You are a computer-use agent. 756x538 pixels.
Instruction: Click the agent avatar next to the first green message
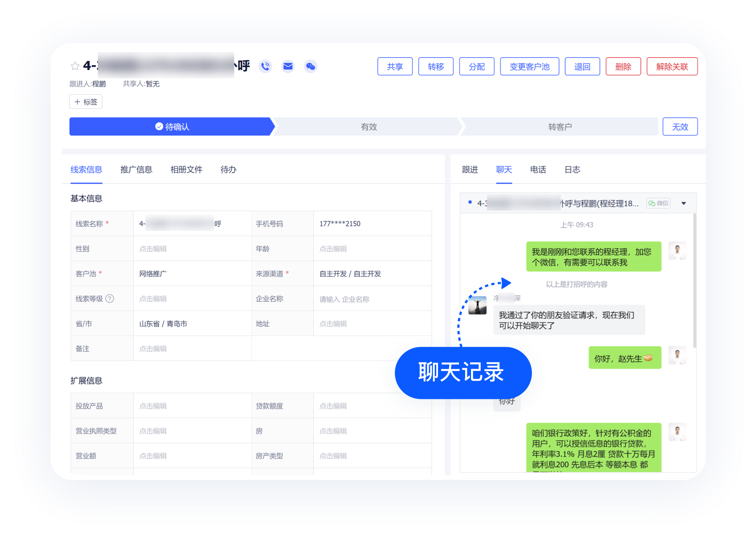tap(677, 251)
